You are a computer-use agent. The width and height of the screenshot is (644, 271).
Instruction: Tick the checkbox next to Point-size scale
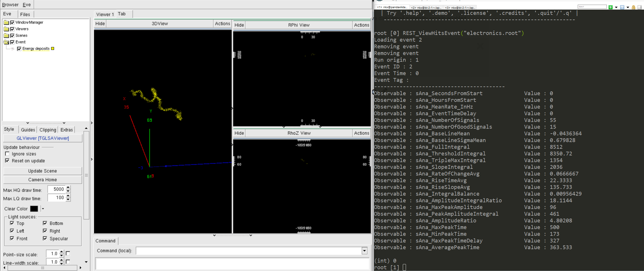pyautogui.click(x=68, y=254)
